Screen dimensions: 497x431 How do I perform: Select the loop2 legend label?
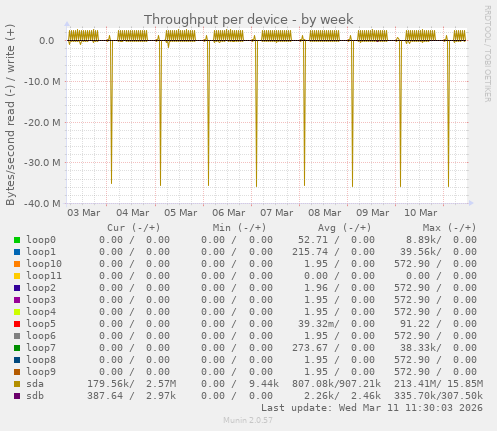click(x=41, y=288)
